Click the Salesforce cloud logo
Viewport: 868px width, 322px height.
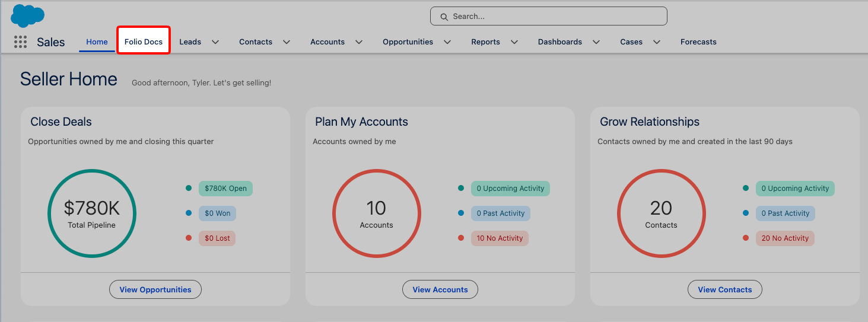[x=27, y=15]
